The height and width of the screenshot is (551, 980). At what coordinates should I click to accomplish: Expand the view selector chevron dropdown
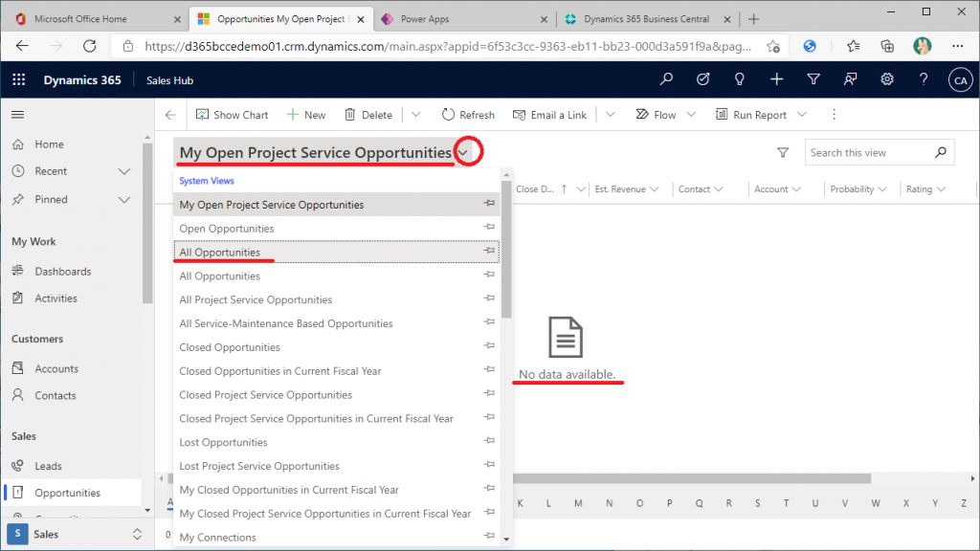464,153
